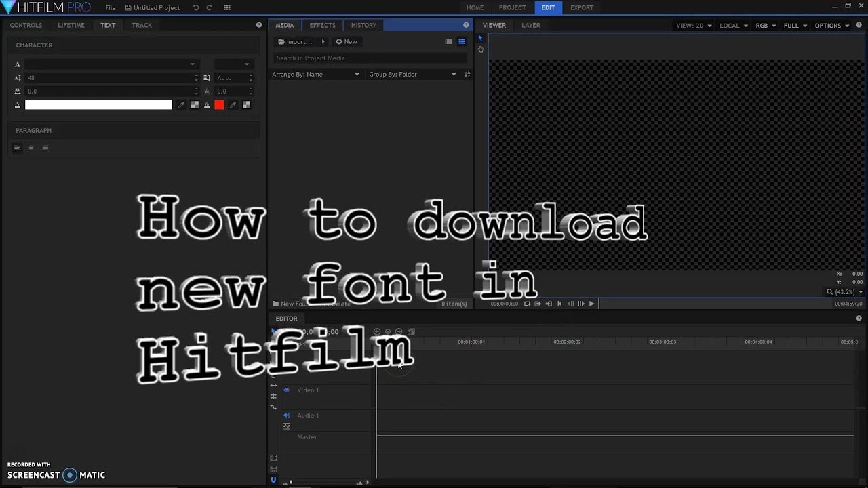
Task: Open help for the Viewer panel
Action: (x=859, y=25)
